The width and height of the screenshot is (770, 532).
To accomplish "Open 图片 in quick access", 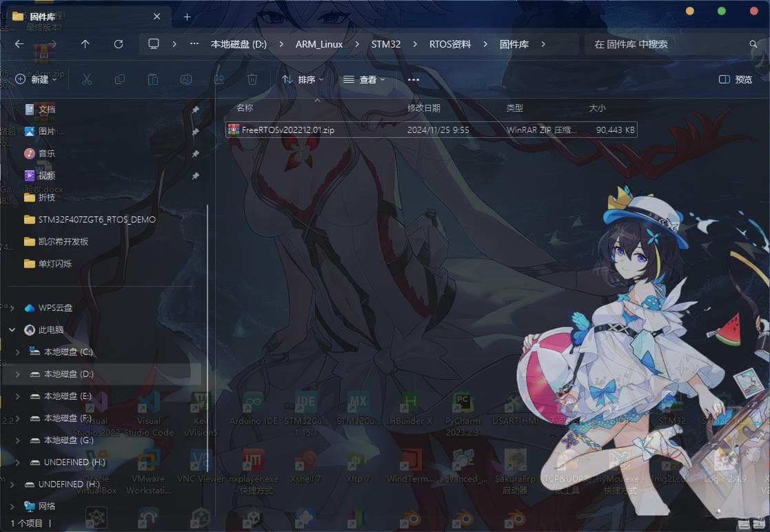I will tap(47, 131).
